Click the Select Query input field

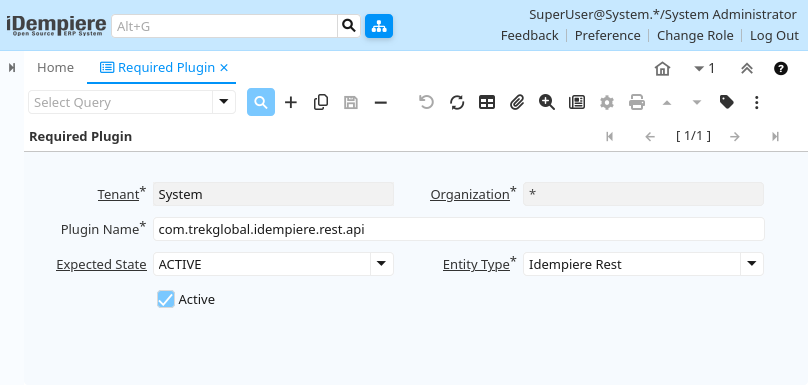click(x=121, y=102)
